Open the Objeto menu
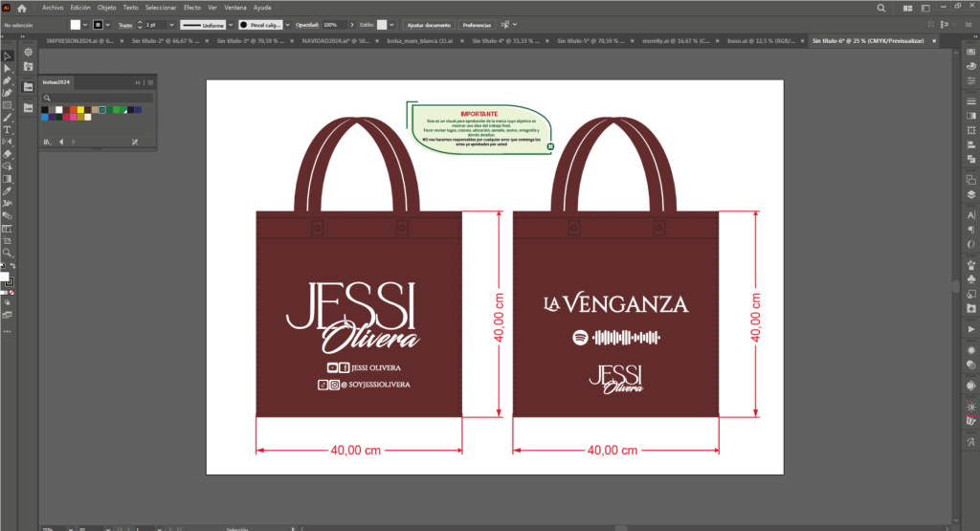The height and width of the screenshot is (531, 980). coord(107,8)
